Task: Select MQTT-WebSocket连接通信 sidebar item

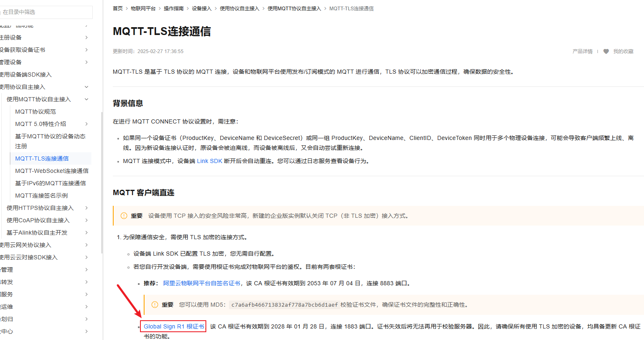Action: [52, 171]
